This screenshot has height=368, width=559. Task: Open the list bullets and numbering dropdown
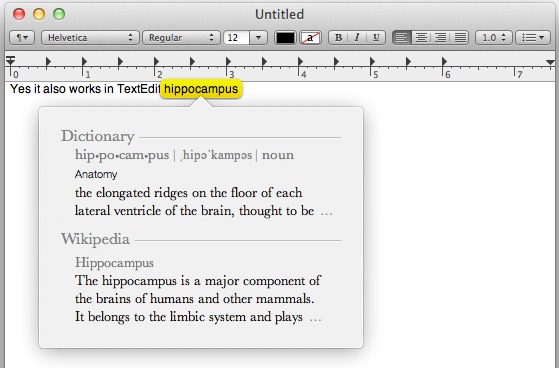(x=533, y=37)
